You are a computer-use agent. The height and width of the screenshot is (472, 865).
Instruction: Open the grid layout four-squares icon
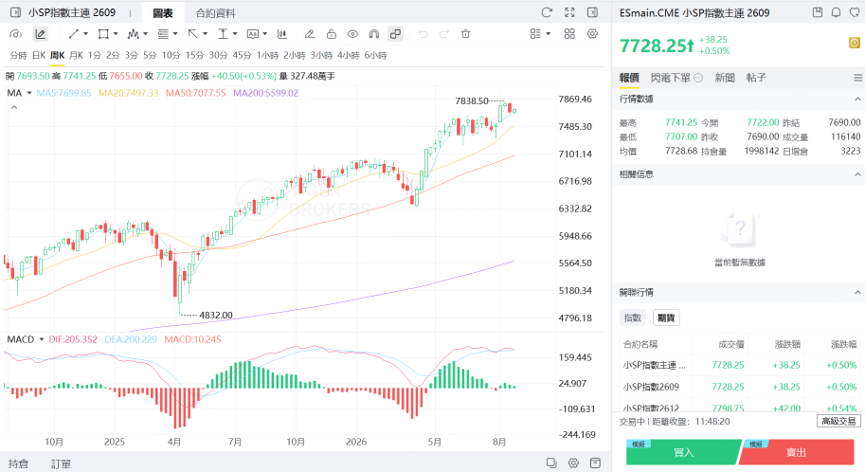tap(570, 34)
